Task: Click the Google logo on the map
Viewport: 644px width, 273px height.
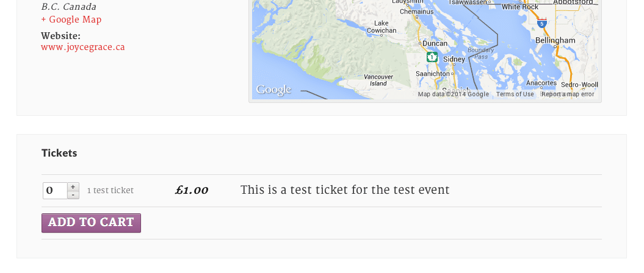Action: (273, 90)
